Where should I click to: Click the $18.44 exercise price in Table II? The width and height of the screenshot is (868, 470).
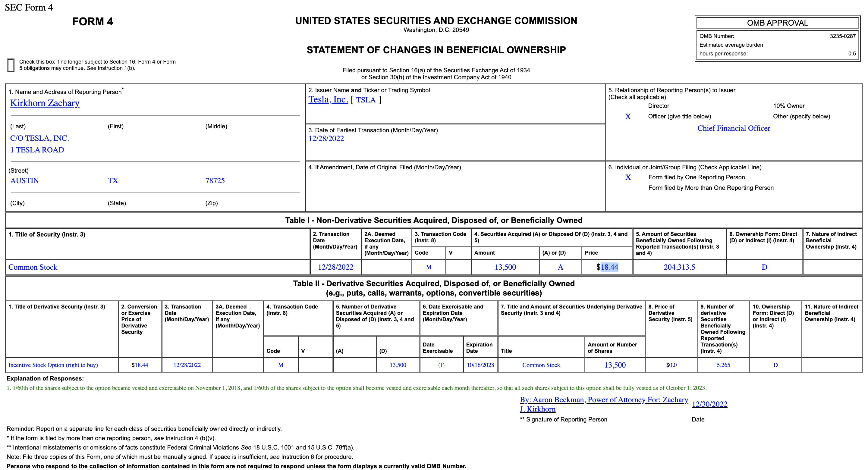click(140, 365)
